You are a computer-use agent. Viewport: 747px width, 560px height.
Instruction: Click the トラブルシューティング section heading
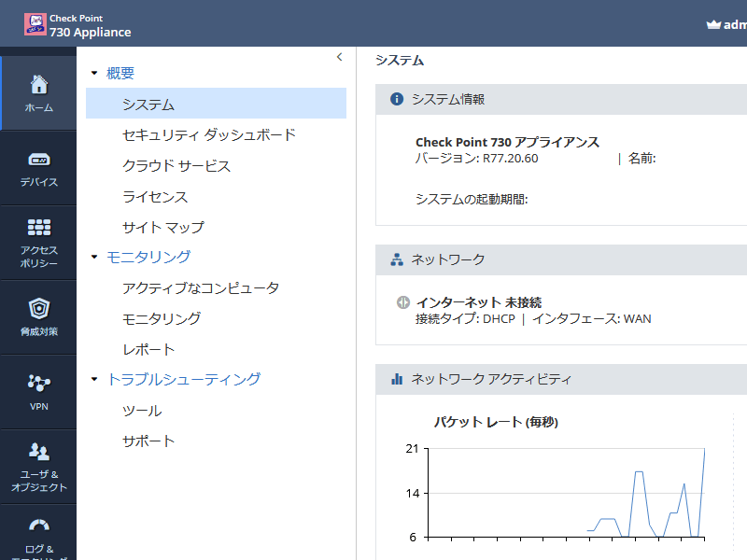184,379
